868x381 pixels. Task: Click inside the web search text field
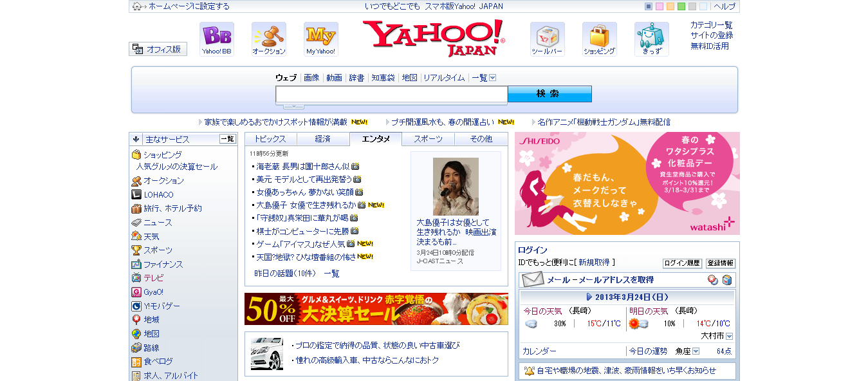click(392, 95)
